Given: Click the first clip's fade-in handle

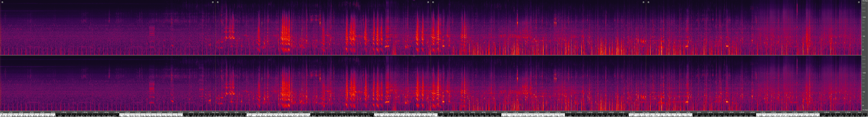Looking at the screenshot, I should [x=2, y=2].
